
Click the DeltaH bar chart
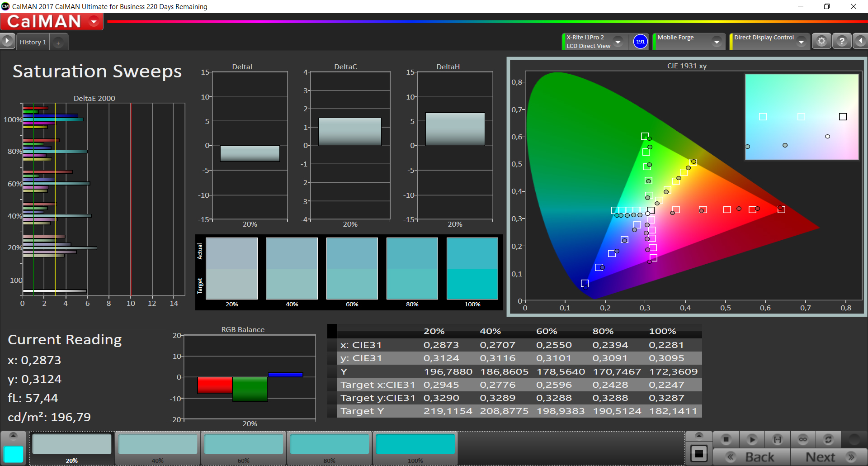[455, 129]
